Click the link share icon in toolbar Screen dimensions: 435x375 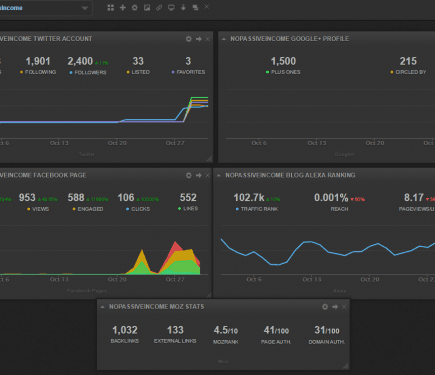click(159, 7)
